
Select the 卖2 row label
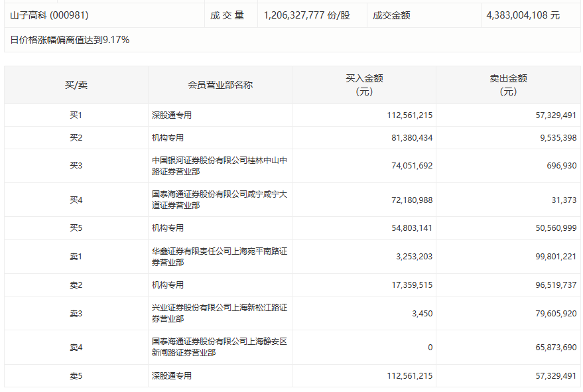coord(76,285)
